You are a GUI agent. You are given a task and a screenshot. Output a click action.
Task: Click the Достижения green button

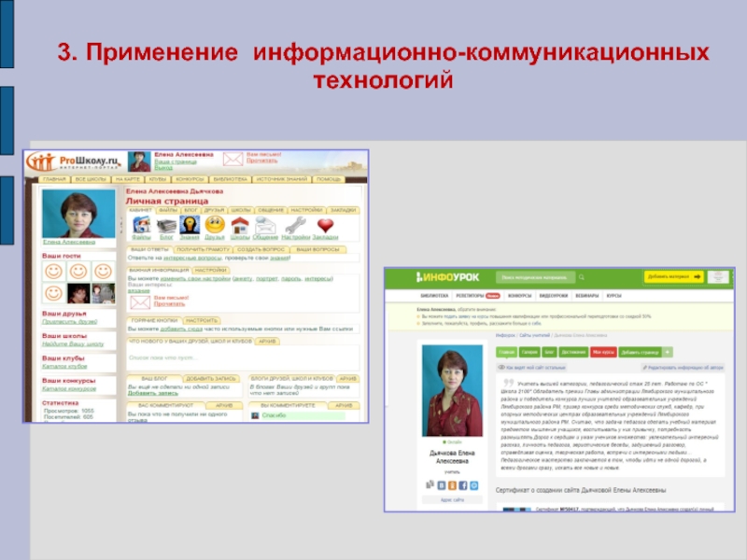(x=573, y=353)
